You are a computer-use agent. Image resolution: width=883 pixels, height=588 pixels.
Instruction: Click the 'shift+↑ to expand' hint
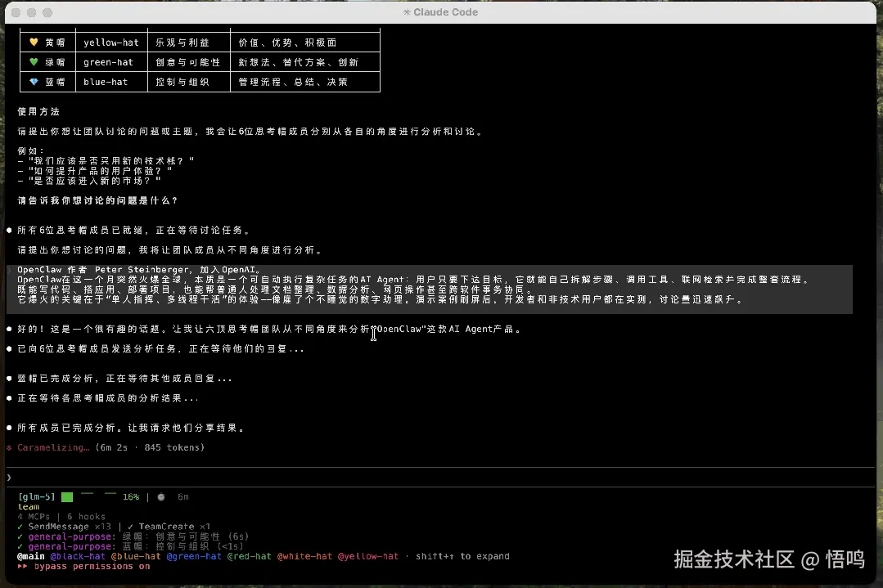pos(462,556)
